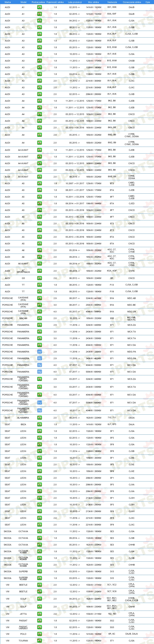Click engine code DEDA
This screenshot has height=644, width=154.
tap(132, 418)
